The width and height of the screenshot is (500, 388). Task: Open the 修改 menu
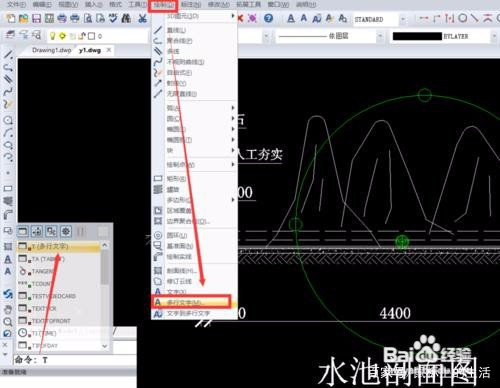tap(219, 4)
